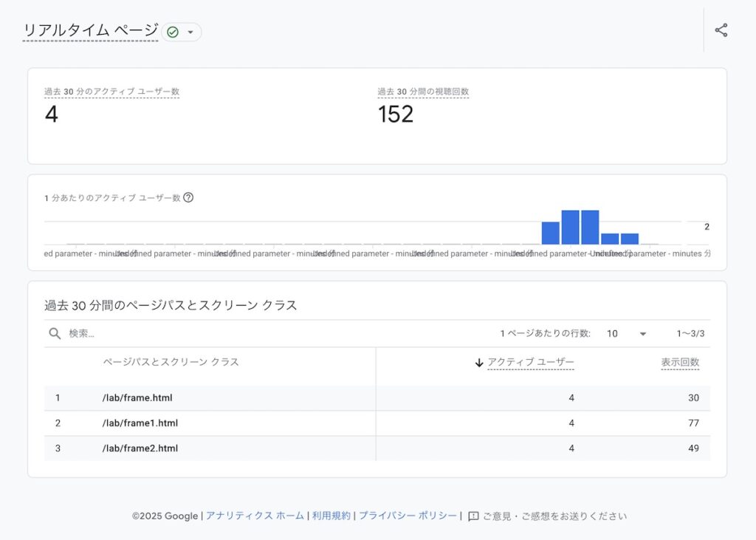Click the 過去 30 分間の視聴回数 metric label
The image size is (756, 540).
[423, 92]
